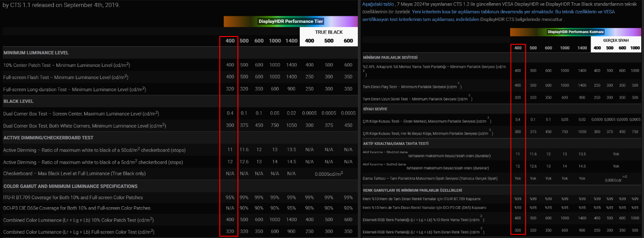Select the 'TRUE BLACK' header in English table
Image resolution: width=644 pixels, height=238 pixels.
coord(329,32)
